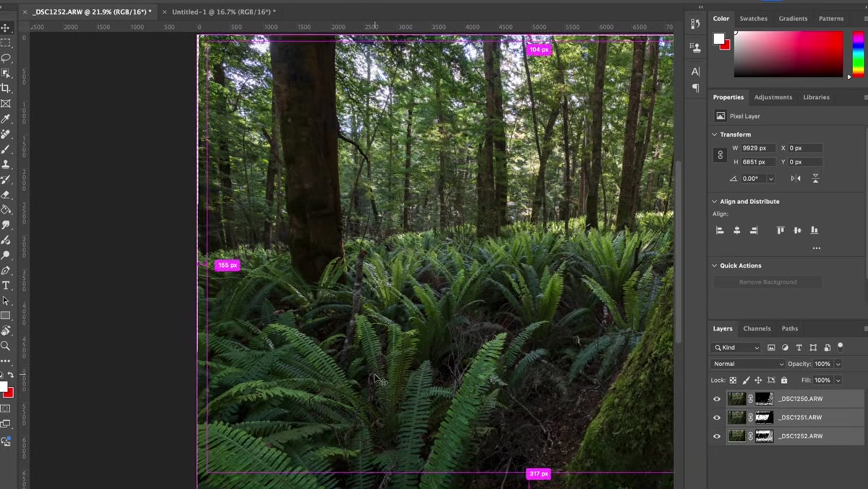This screenshot has width=868, height=489.
Task: Select the Frame tool
Action: [6, 103]
